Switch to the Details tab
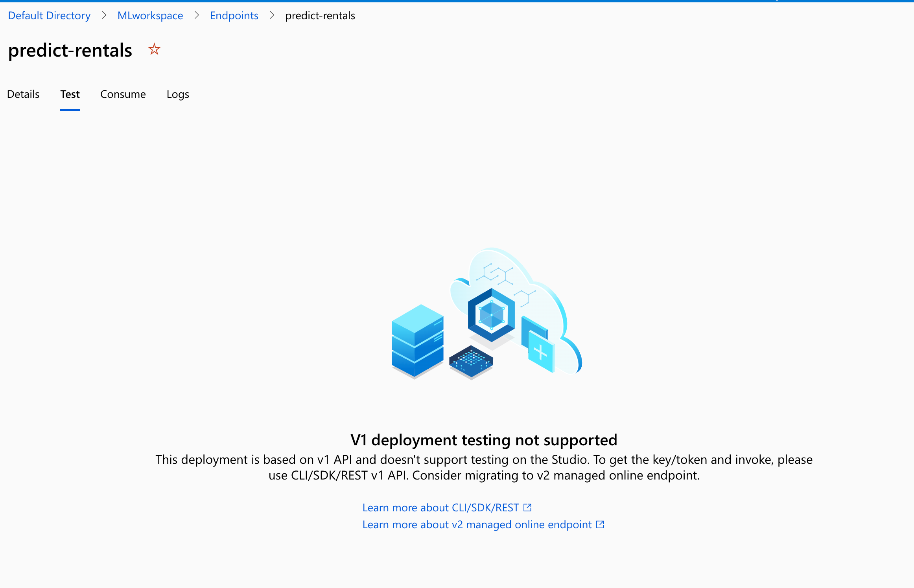 coord(23,94)
